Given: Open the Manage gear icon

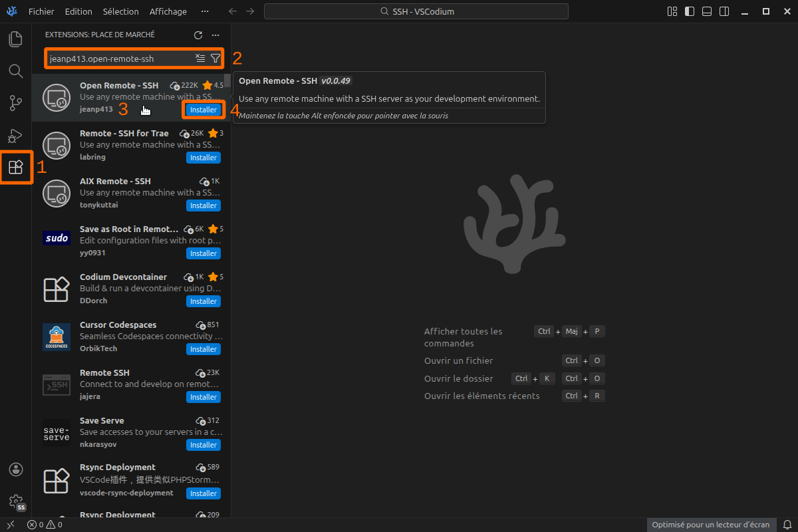Looking at the screenshot, I should click(15, 501).
